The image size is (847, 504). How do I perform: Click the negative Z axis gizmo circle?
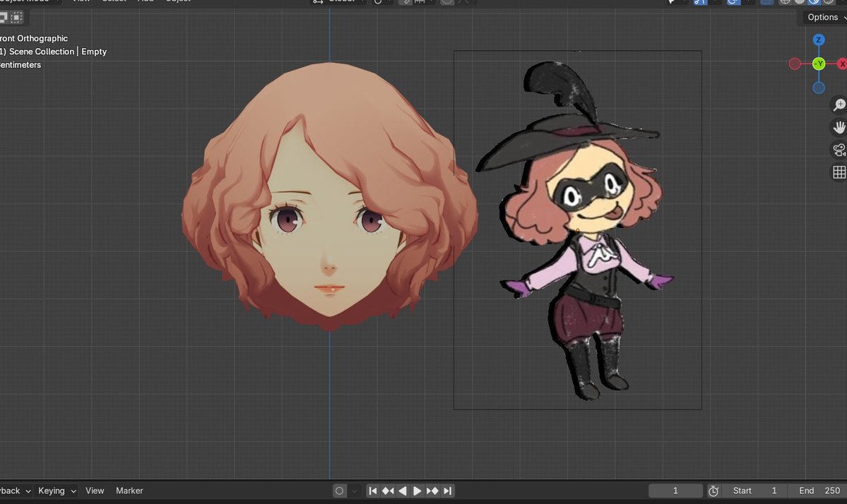click(x=819, y=88)
